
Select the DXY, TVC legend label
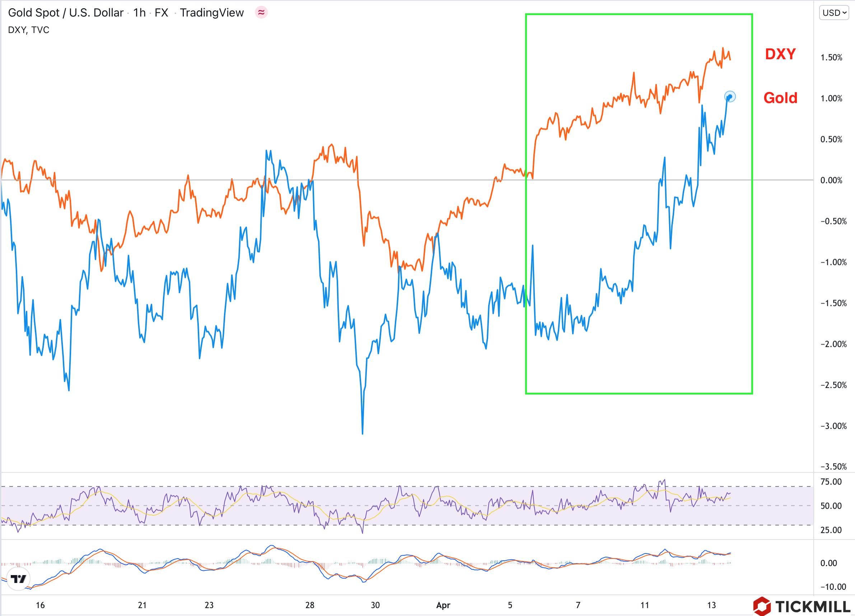[29, 30]
